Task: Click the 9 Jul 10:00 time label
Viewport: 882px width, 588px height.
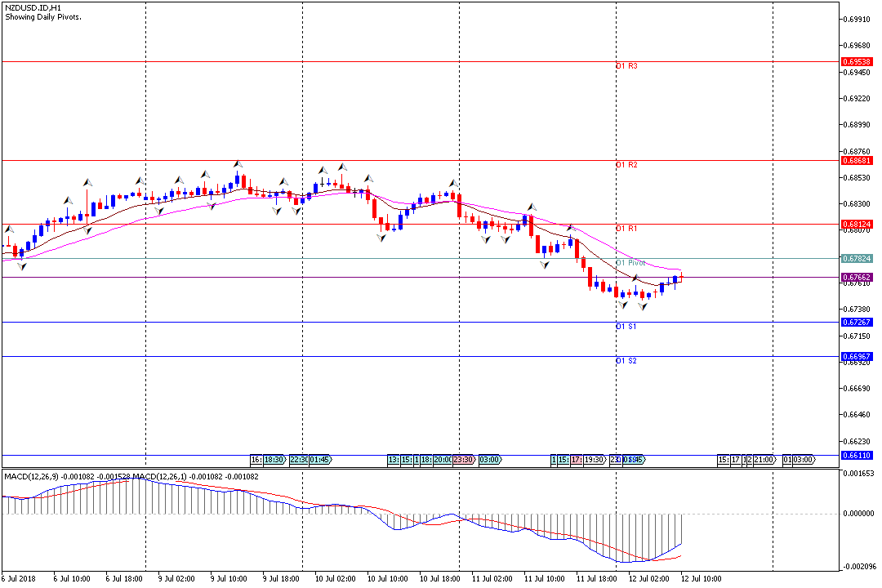Action: [x=229, y=578]
